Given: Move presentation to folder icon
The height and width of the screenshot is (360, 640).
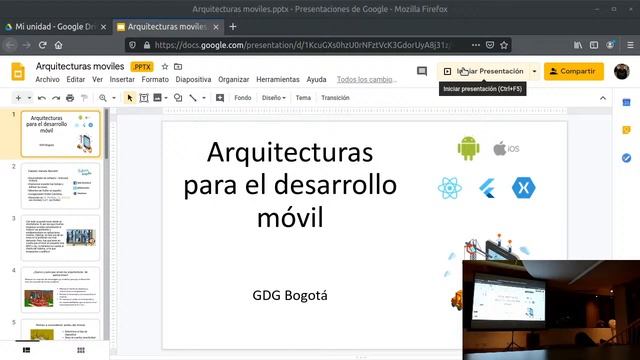Looking at the screenshot, I should pos(178,67).
